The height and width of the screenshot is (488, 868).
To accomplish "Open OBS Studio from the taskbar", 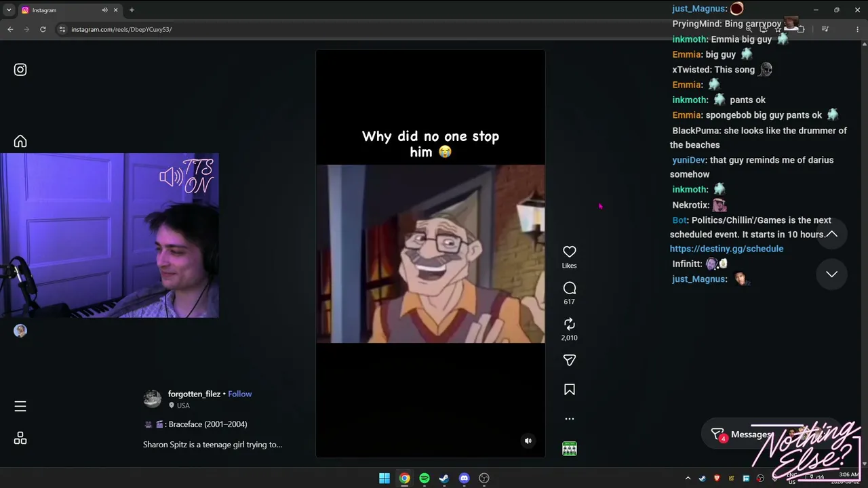I will (484, 479).
